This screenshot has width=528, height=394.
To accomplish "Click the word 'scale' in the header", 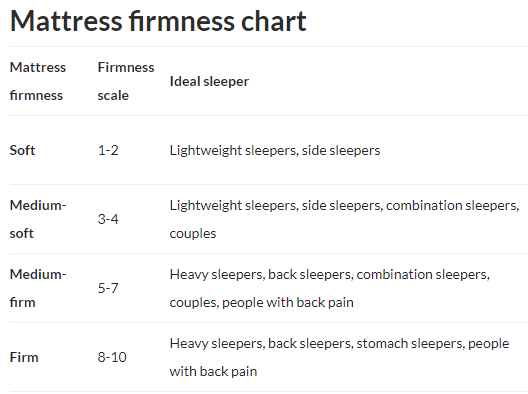I will point(113,96).
